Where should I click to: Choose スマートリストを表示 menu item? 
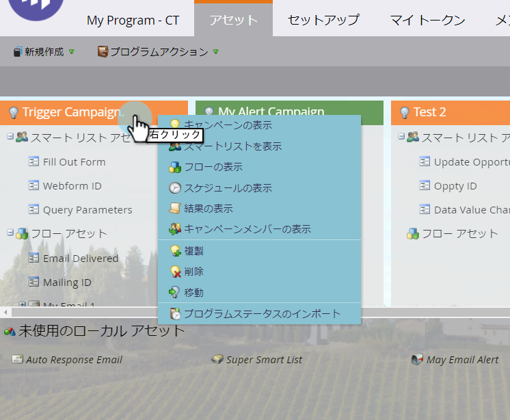[259, 146]
